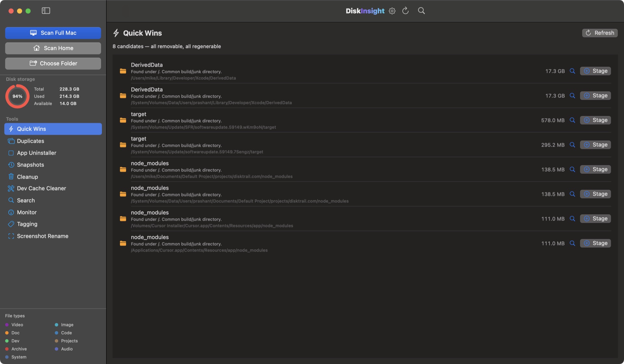The width and height of the screenshot is (624, 364).
Task: Reveal /Applications/Cursor.app node_modules with magnifier icon
Action: [572, 243]
